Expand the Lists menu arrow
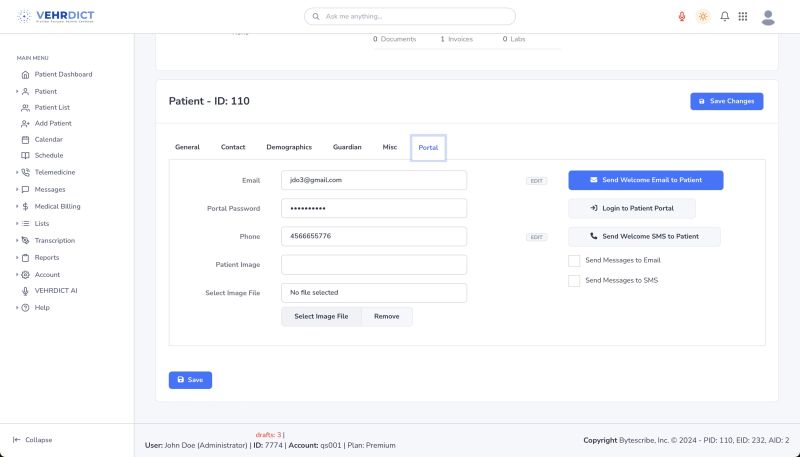This screenshot has height=457, width=800. click(x=17, y=223)
